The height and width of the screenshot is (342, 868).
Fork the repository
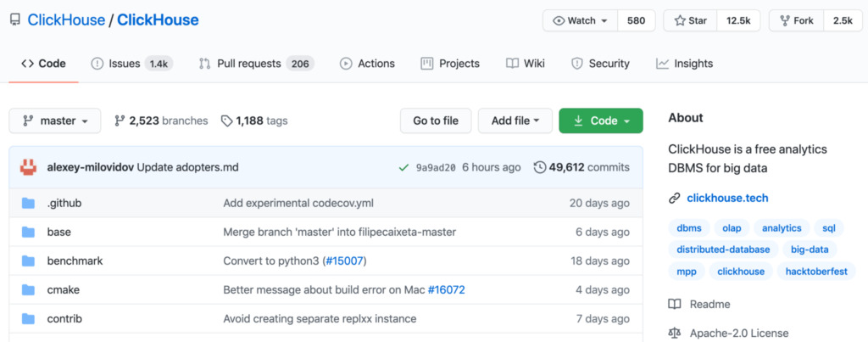pos(795,20)
